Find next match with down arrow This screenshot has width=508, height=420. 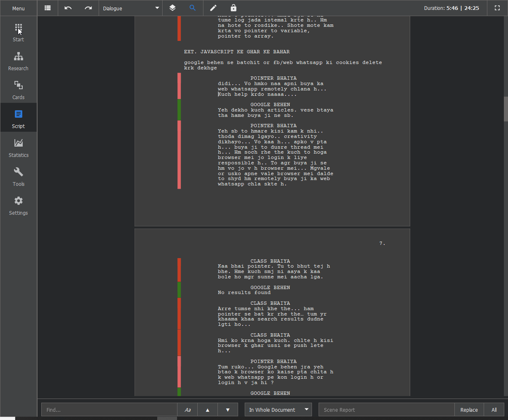pos(228,410)
